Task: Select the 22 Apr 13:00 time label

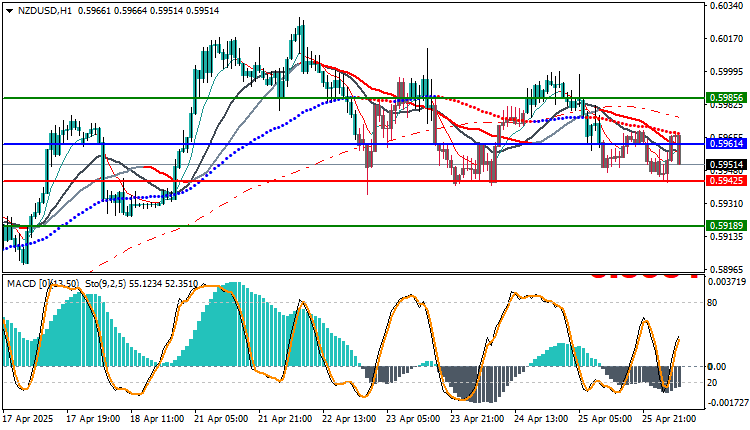Action: click(350, 419)
